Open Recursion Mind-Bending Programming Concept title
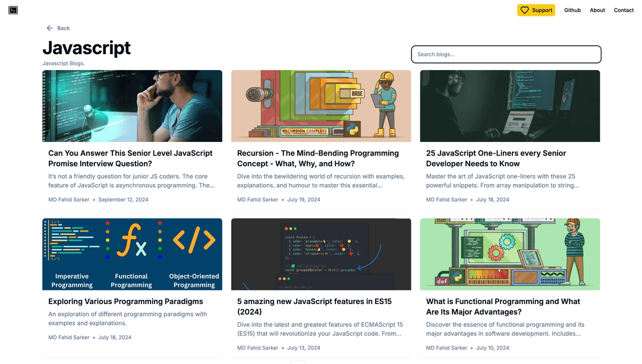The image size is (642, 364). (317, 158)
